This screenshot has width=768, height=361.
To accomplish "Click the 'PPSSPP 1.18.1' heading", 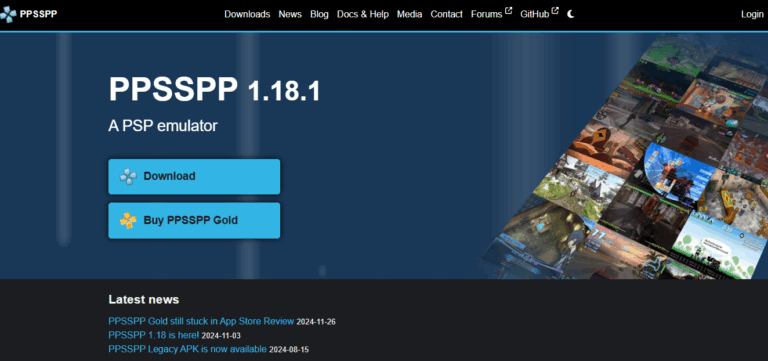I will click(x=214, y=90).
